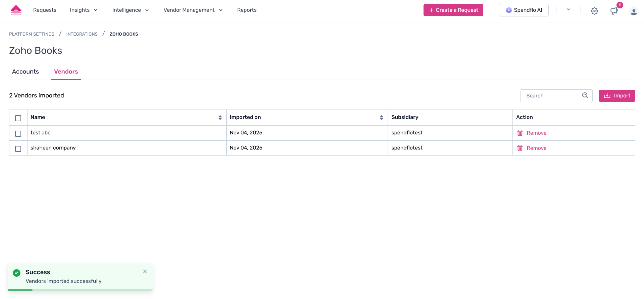Click the shaheen company vendor name

[53, 148]
